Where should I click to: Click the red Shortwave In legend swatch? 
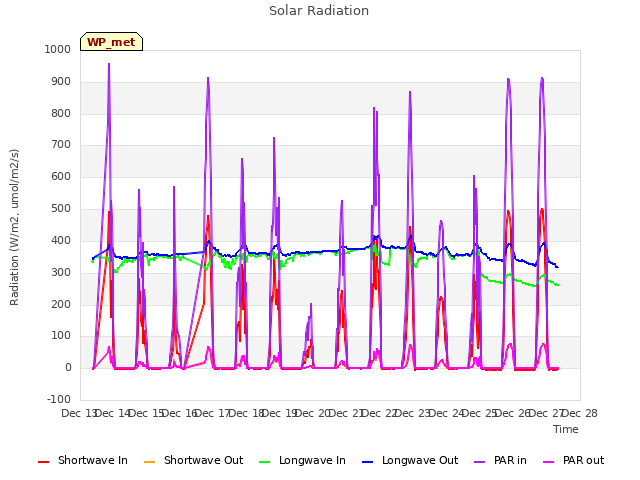pyautogui.click(x=44, y=462)
